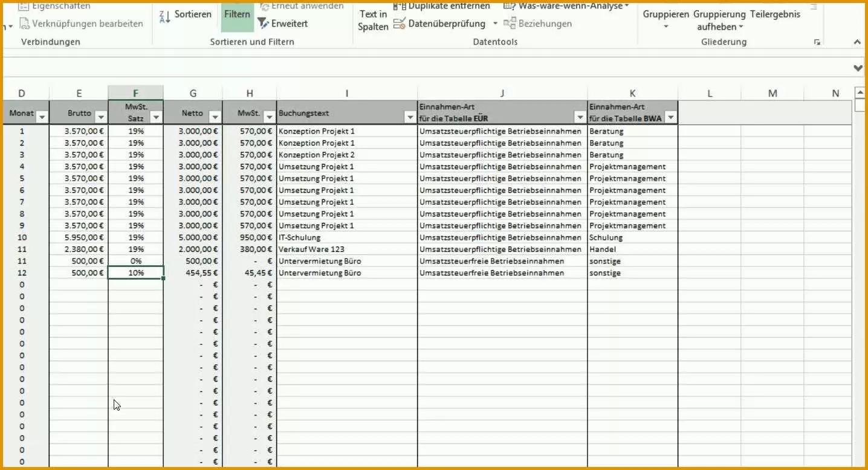Click Verknüpfungen bearbeiten icon

(25, 24)
